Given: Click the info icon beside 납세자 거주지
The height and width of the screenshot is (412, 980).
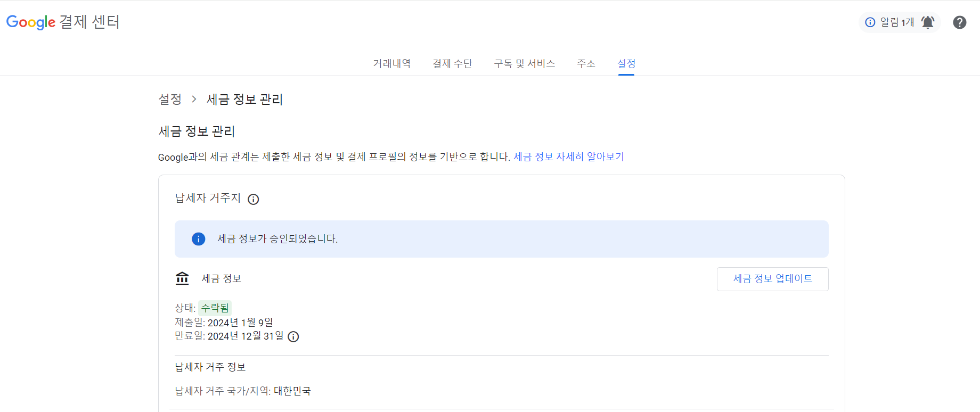Looking at the screenshot, I should pyautogui.click(x=254, y=199).
